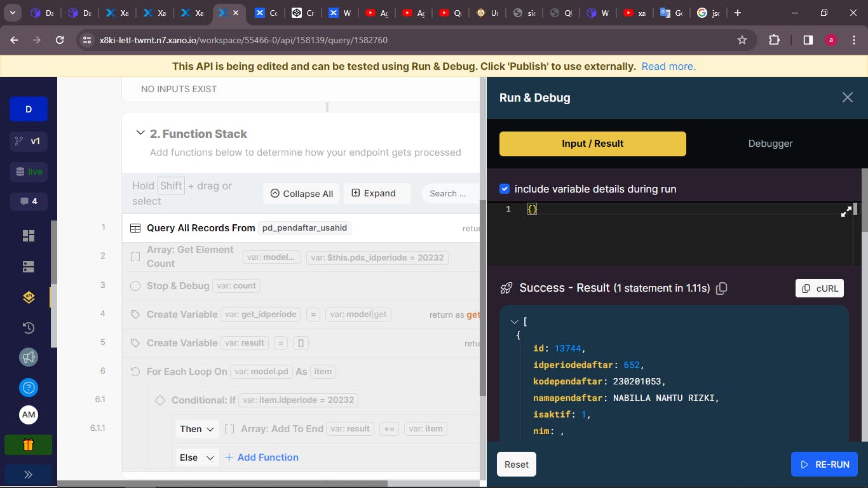868x488 pixels.
Task: Switch to the first browser tab
Action: [x=43, y=13]
